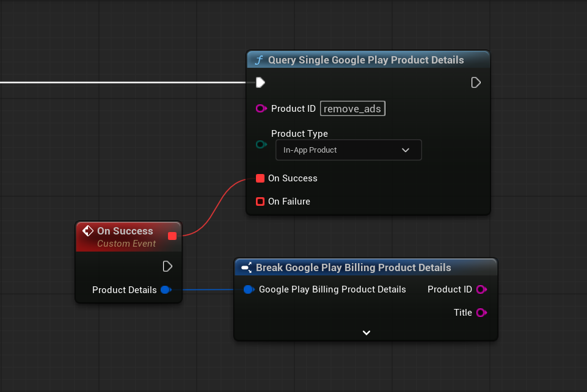
Task: Expand the Break node's hidden pins
Action: click(x=366, y=333)
